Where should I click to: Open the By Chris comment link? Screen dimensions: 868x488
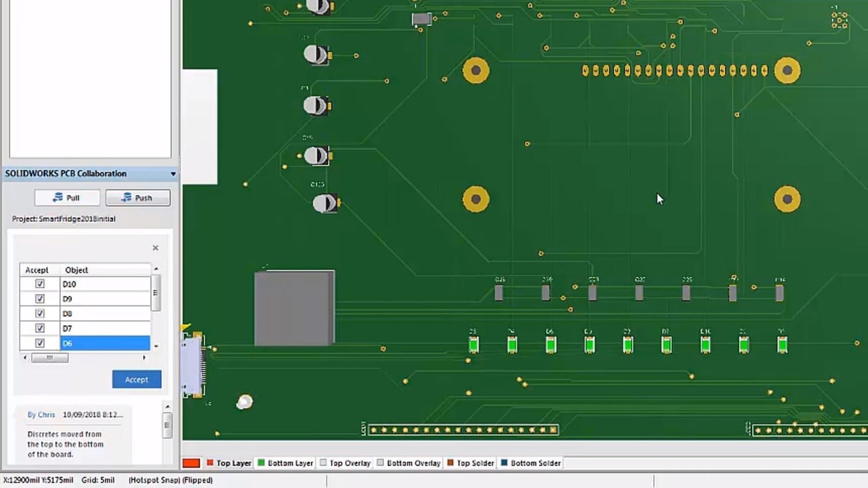coord(41,414)
